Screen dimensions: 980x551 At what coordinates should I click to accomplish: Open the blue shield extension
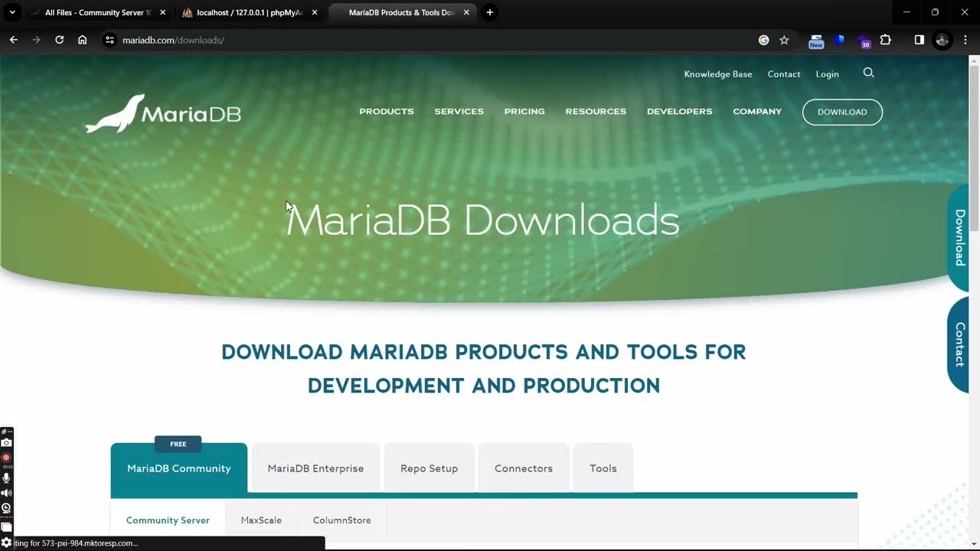(x=839, y=40)
